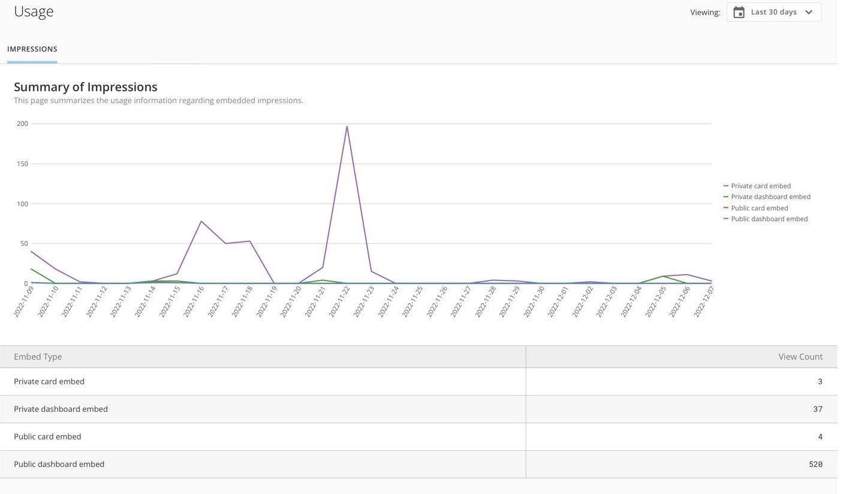Click the Embed Type column header

(x=38, y=357)
